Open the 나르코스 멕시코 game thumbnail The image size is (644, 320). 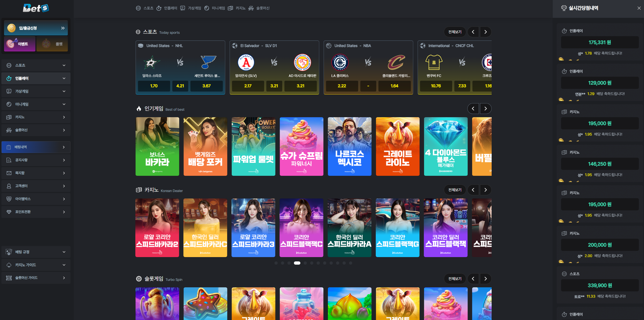tap(349, 146)
